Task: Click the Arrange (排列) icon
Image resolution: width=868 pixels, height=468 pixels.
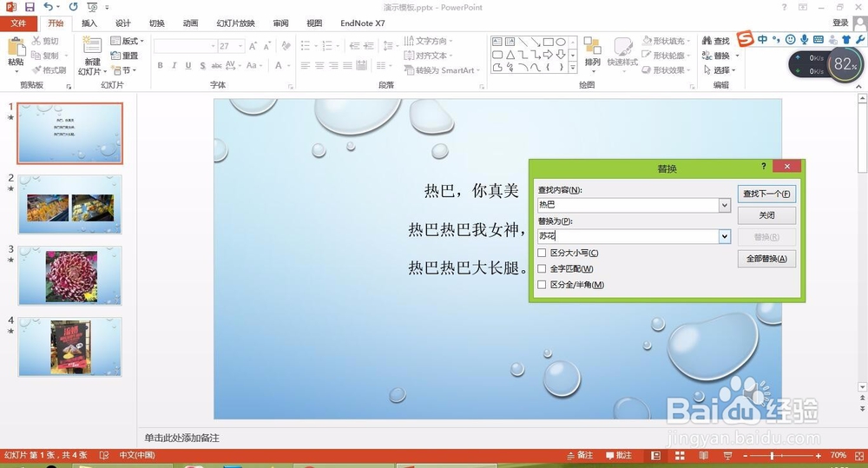Action: [592, 46]
